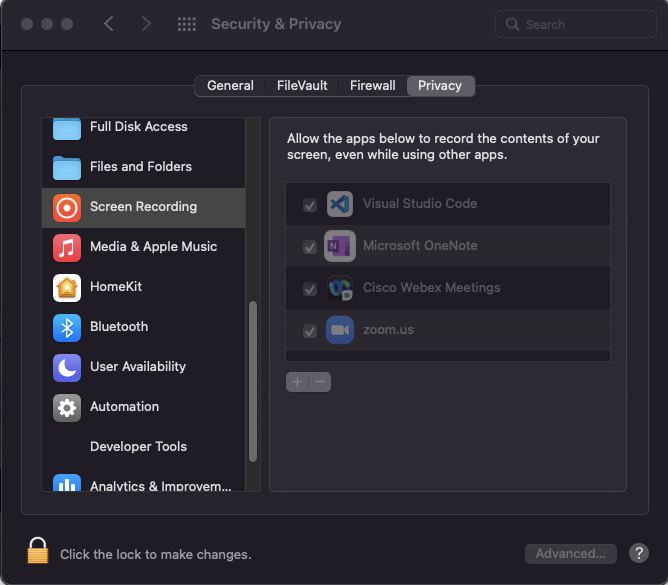Select the Privacy tab

[x=440, y=86]
